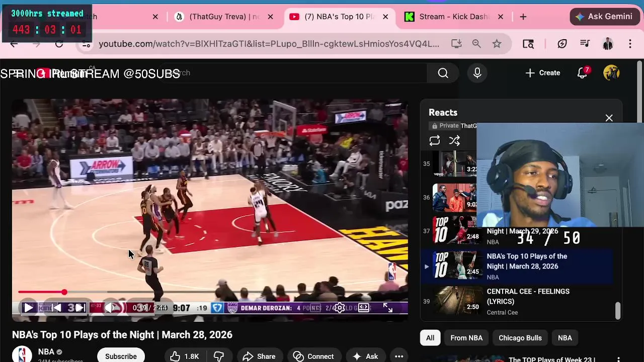
Task: Click the video title text
Action: pos(122,335)
